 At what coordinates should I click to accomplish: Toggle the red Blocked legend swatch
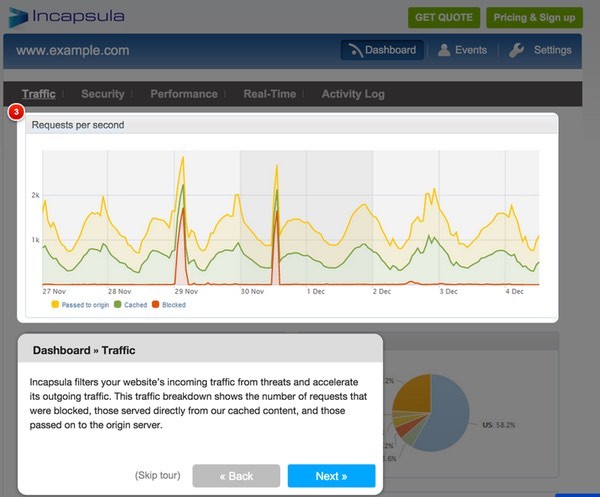[155, 305]
